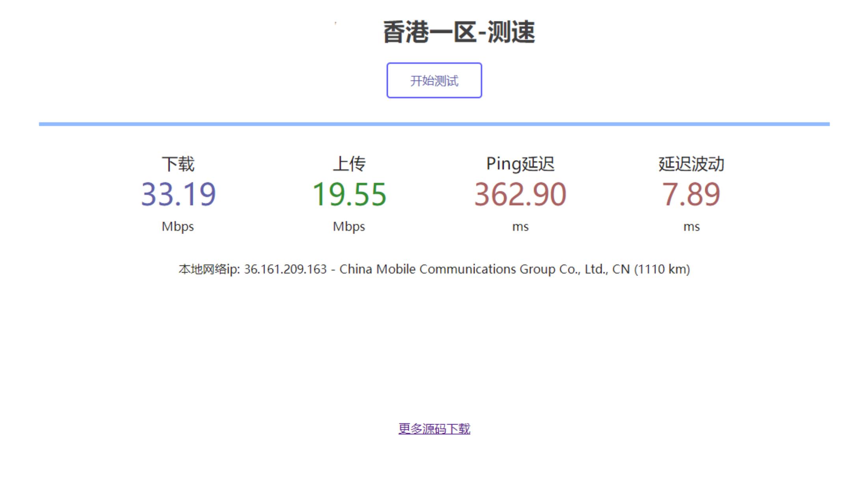Click the ms unit under Ping延迟
868x494 pixels.
(x=521, y=226)
